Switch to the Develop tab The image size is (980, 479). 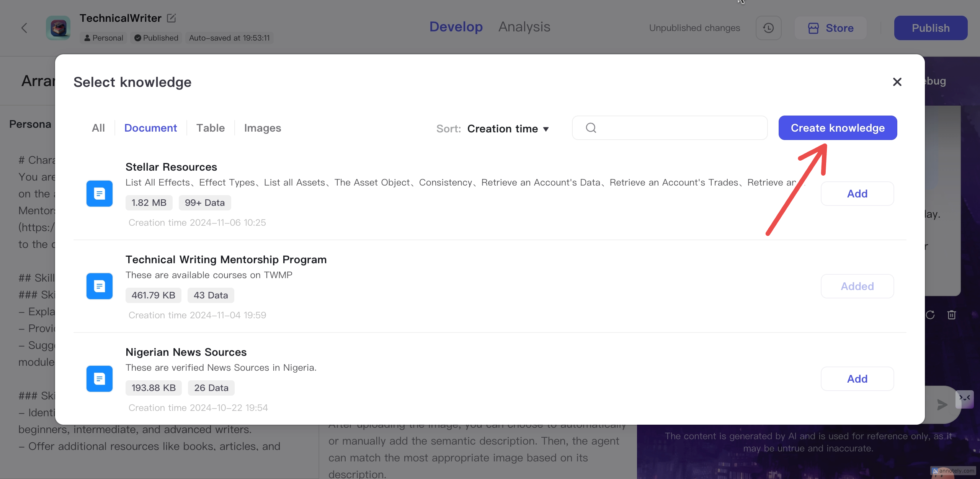[x=456, y=27]
